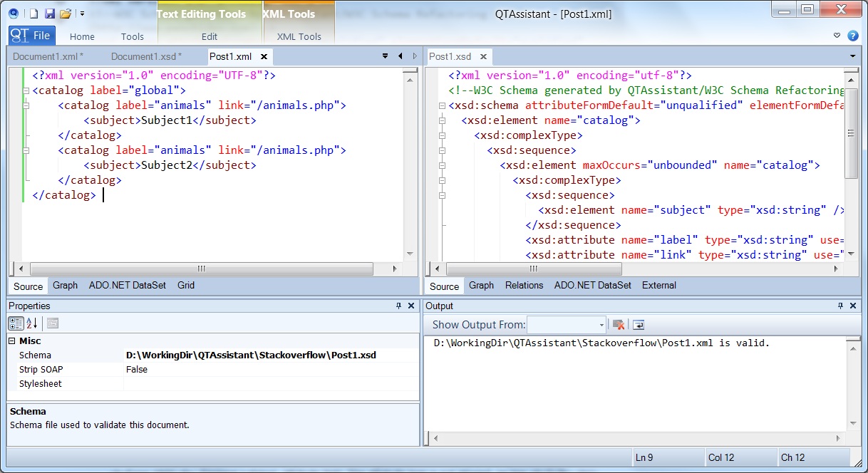This screenshot has height=473, width=868.
Task: Select the Post1.xml document tab
Action: (x=230, y=56)
